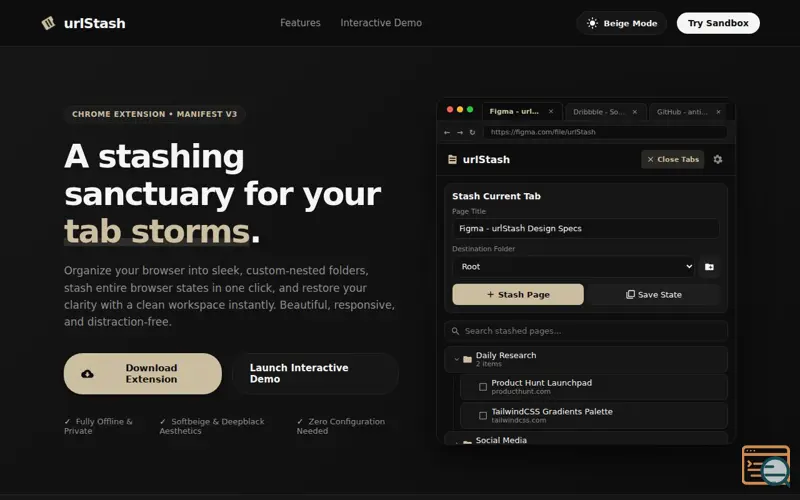Click the mock browser address bar
This screenshot has width=800, height=500.
click(x=605, y=132)
